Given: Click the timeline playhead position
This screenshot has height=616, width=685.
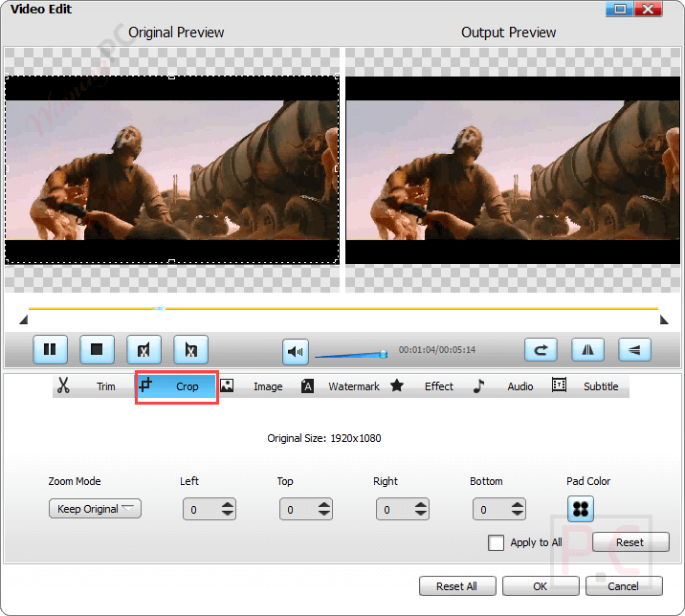Looking at the screenshot, I should (159, 308).
